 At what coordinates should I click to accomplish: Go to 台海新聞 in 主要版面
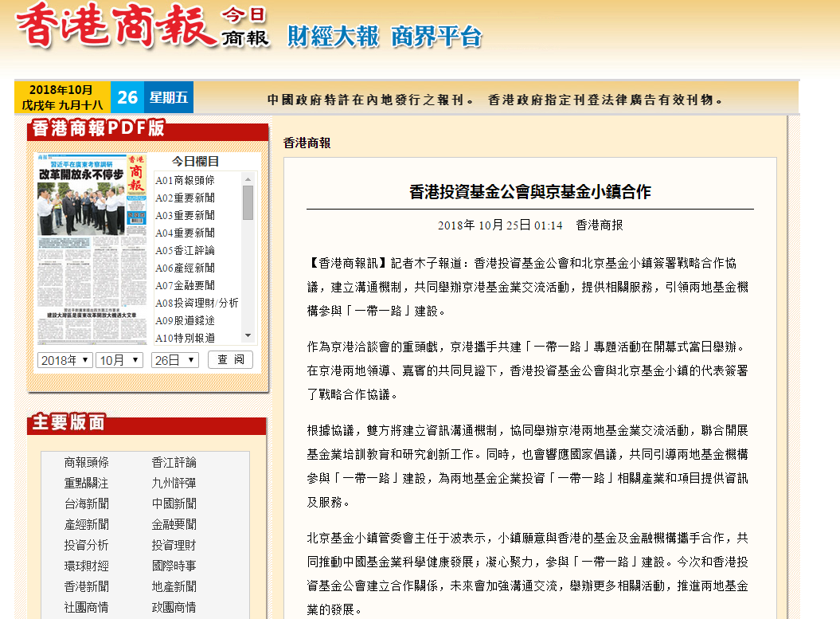[x=86, y=503]
